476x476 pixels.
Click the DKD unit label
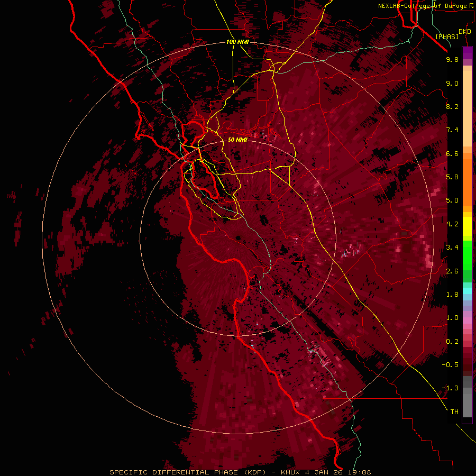465,32
